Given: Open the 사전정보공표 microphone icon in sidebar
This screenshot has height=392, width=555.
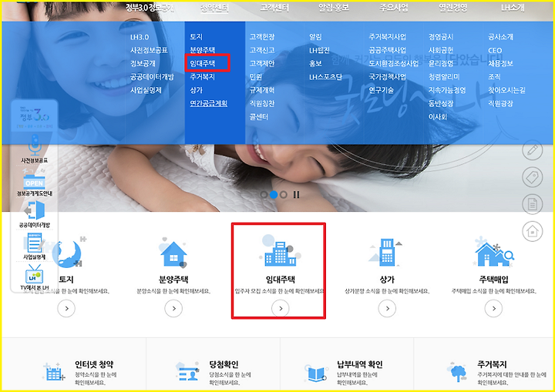Looking at the screenshot, I should click(35, 145).
